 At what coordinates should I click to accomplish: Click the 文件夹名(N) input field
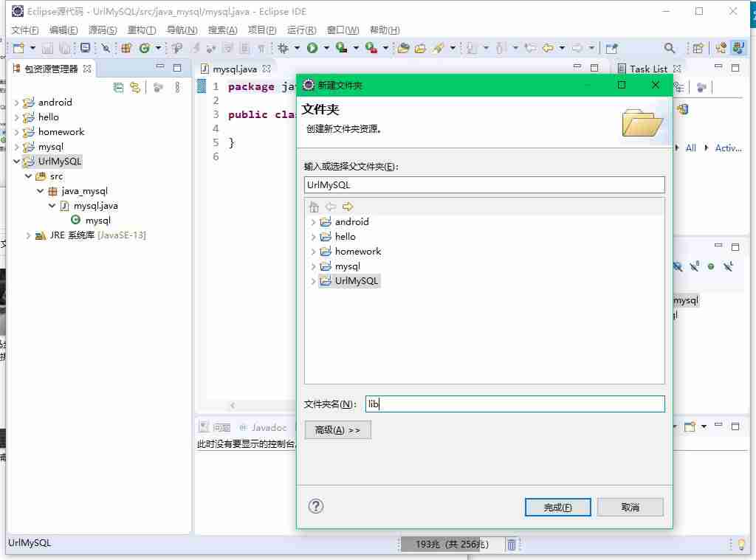(x=515, y=404)
